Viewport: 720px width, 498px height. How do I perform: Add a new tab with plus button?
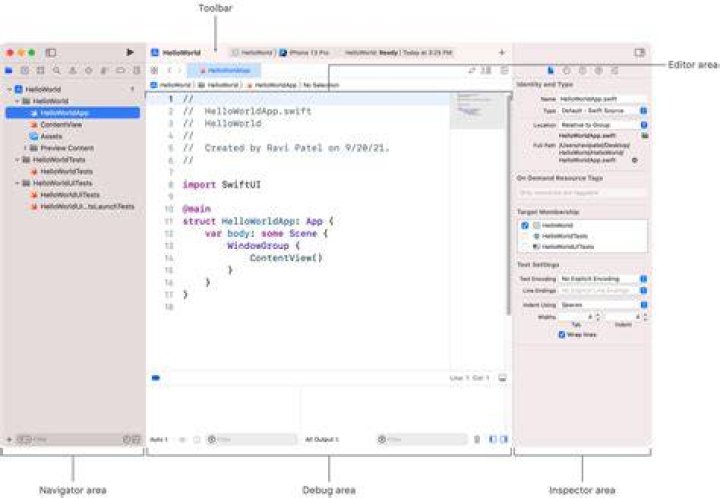pos(502,52)
